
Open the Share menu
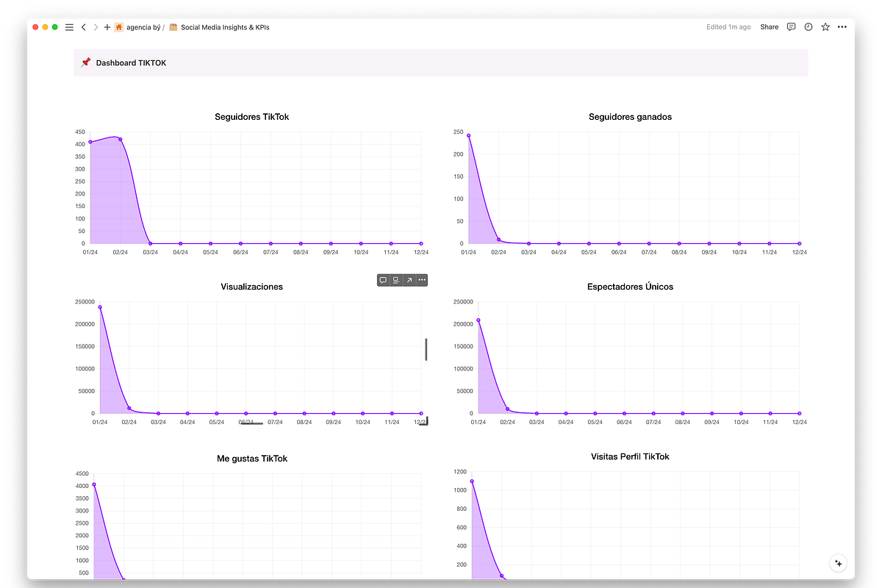(770, 27)
